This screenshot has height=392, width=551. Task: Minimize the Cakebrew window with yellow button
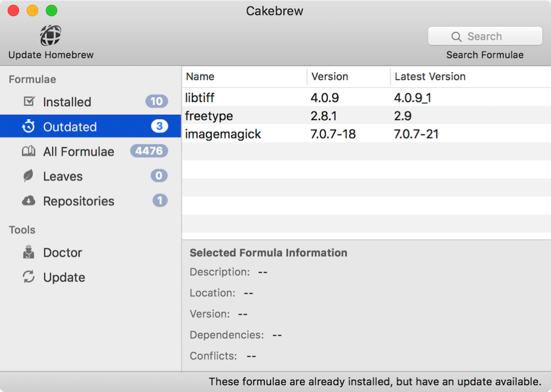pos(33,11)
